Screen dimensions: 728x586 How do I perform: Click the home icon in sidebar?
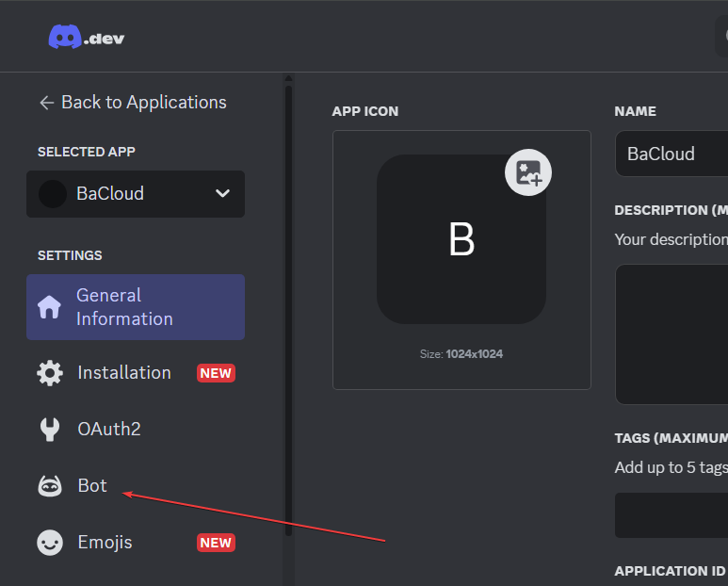(49, 307)
